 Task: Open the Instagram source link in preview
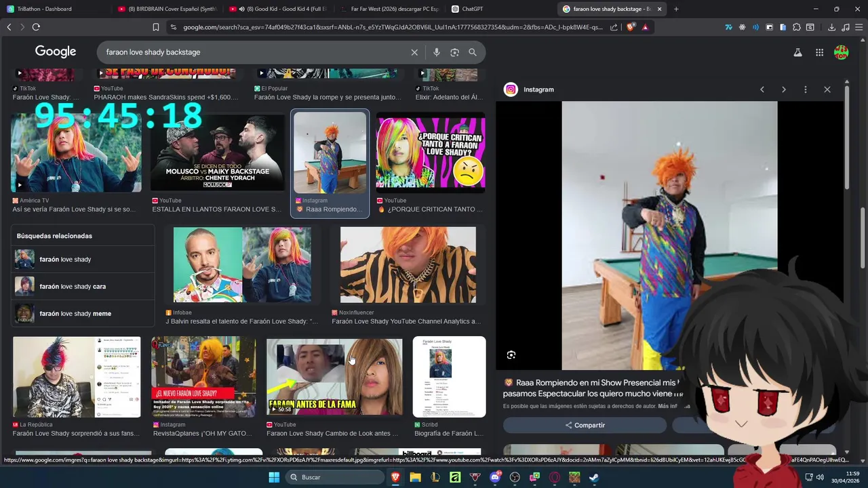pyautogui.click(x=538, y=89)
